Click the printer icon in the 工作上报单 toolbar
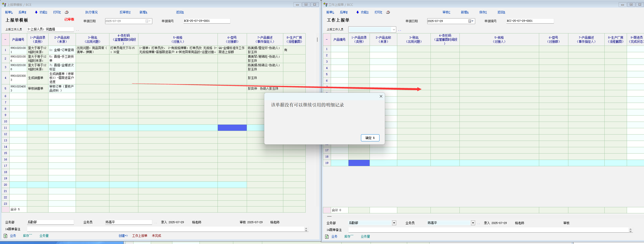 tap(388, 12)
